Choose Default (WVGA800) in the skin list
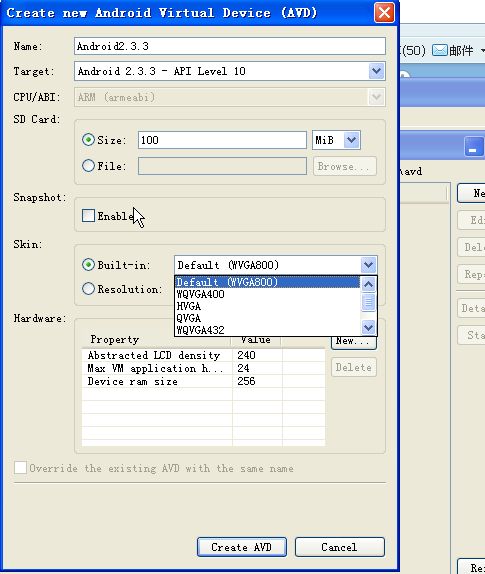 pos(268,282)
